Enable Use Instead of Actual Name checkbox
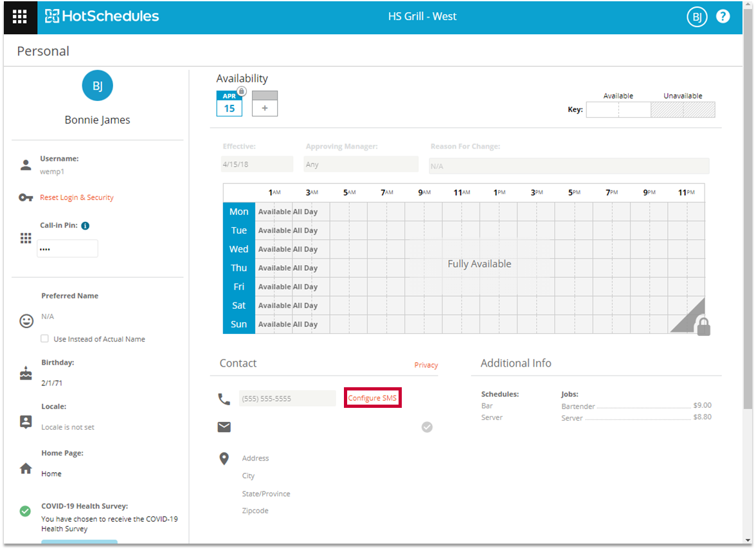This screenshot has width=756, height=550. [x=44, y=339]
